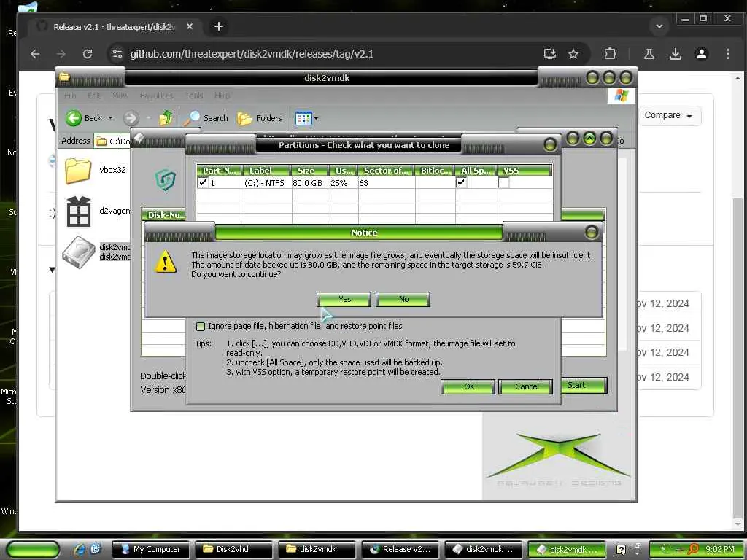This screenshot has width=747, height=560.
Task: Click OK in the Partitions dialog
Action: click(x=468, y=386)
